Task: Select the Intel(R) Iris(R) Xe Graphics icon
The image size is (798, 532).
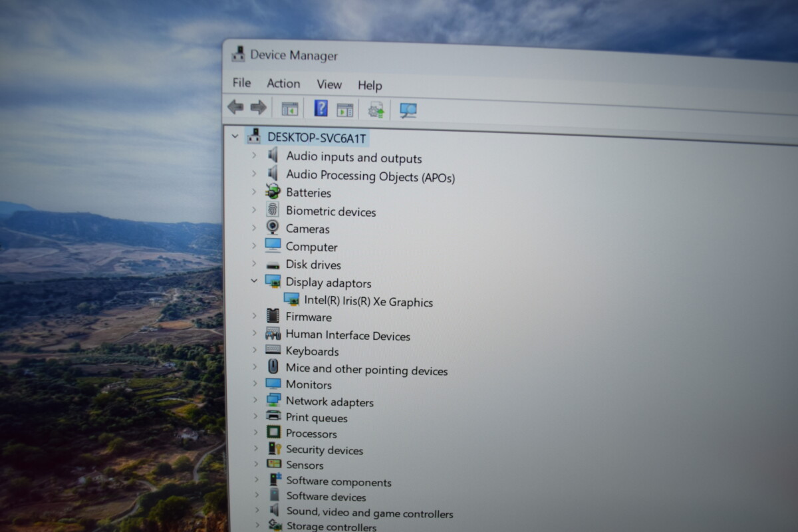Action: pyautogui.click(x=291, y=300)
